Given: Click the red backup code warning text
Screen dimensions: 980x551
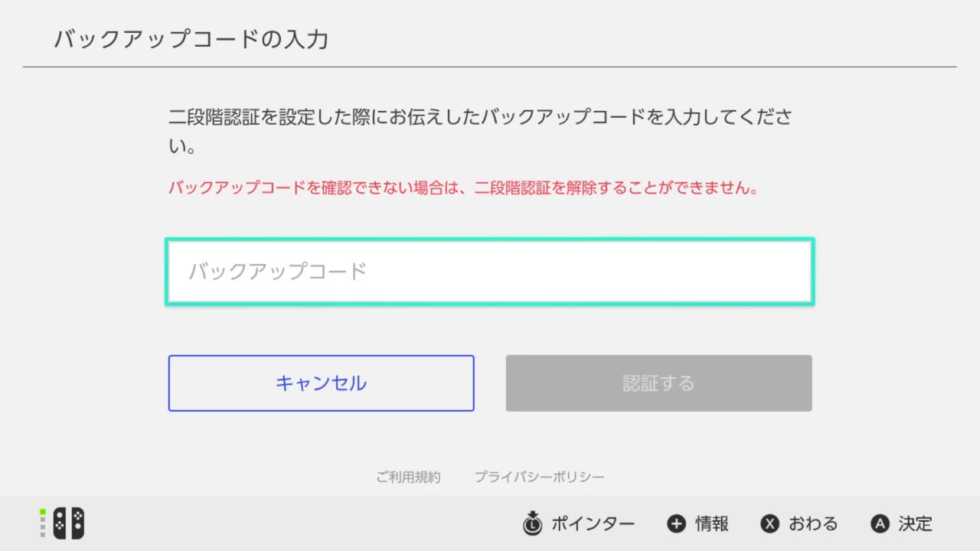Looking at the screenshot, I should point(463,187).
